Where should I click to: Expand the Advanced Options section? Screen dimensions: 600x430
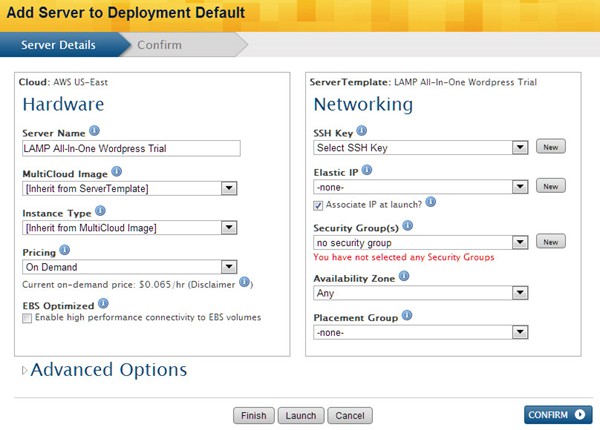104,370
